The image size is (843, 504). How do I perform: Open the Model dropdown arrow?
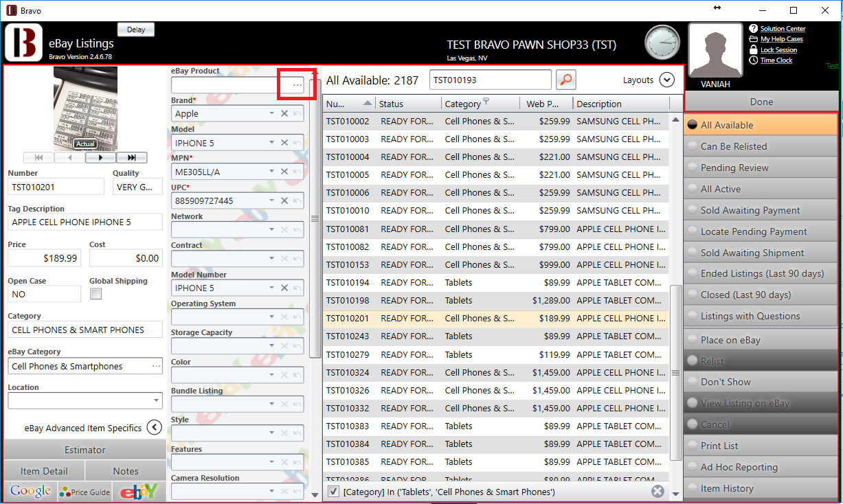pos(272,143)
